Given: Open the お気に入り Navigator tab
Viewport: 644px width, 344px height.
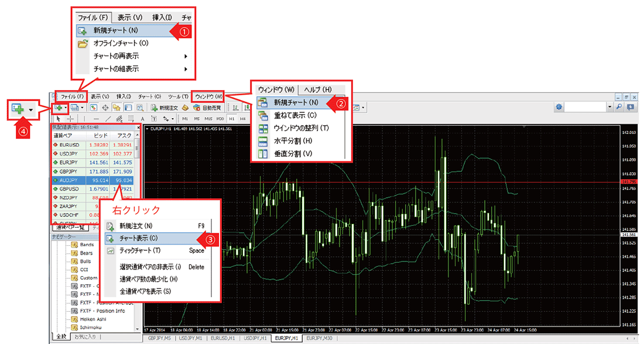Looking at the screenshot, I should click(85, 336).
